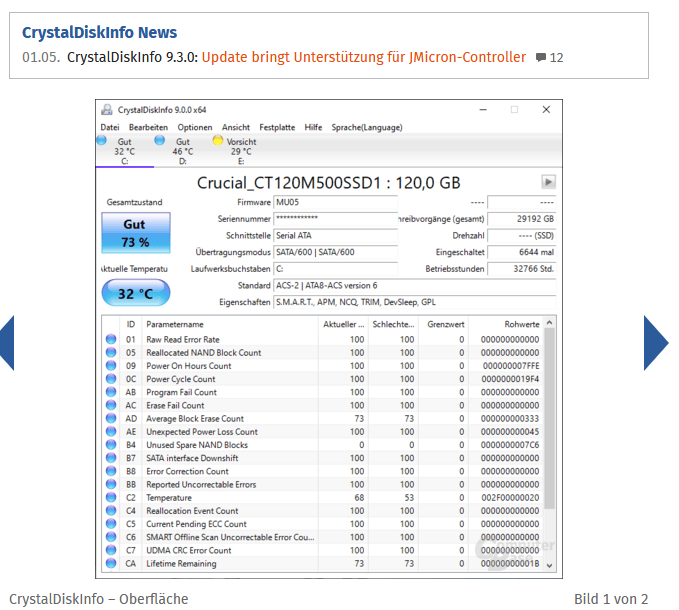The width and height of the screenshot is (679, 610).
Task: Click status icon of Unused Spare NAND Blocks
Action: pyautogui.click(x=111, y=445)
